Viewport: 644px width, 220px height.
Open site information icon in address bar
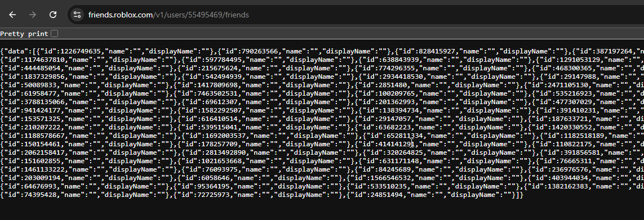click(x=77, y=15)
